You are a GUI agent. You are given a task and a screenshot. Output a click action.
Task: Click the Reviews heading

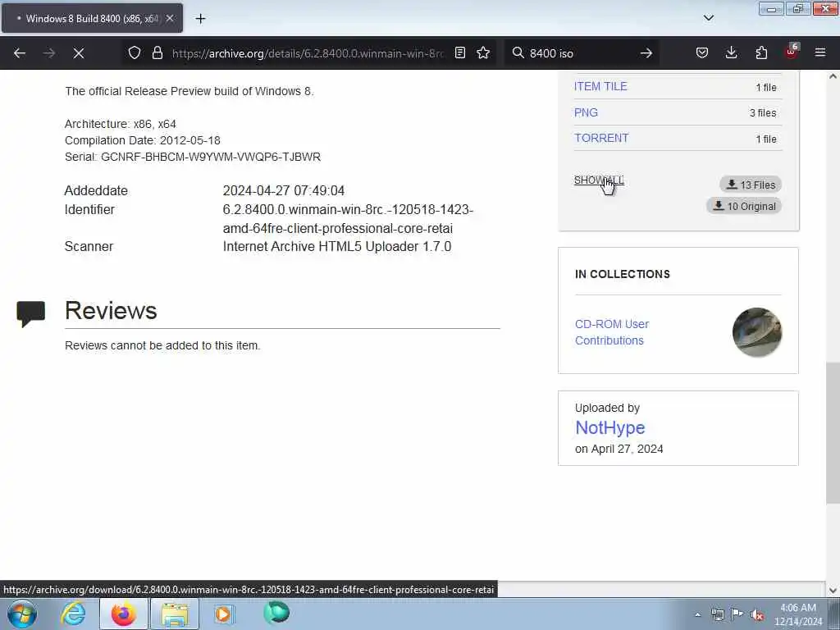(111, 311)
